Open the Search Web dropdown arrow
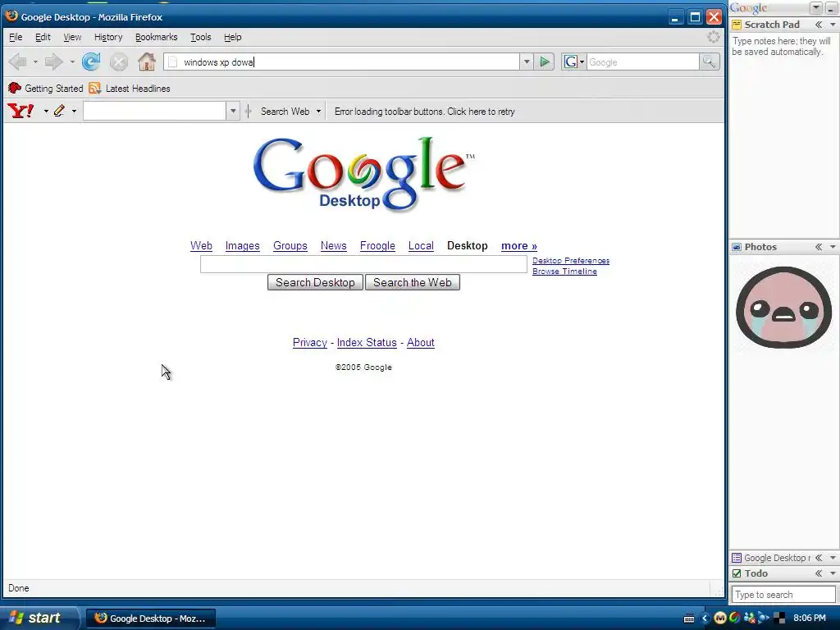This screenshot has height=630, width=840. (x=319, y=112)
